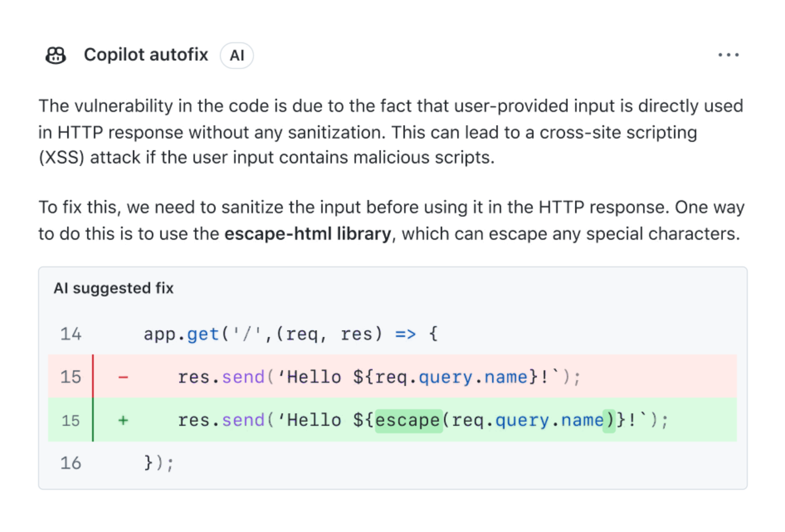This screenshot has width=785, height=532.
Task: Click line number 16
Action: [71, 463]
